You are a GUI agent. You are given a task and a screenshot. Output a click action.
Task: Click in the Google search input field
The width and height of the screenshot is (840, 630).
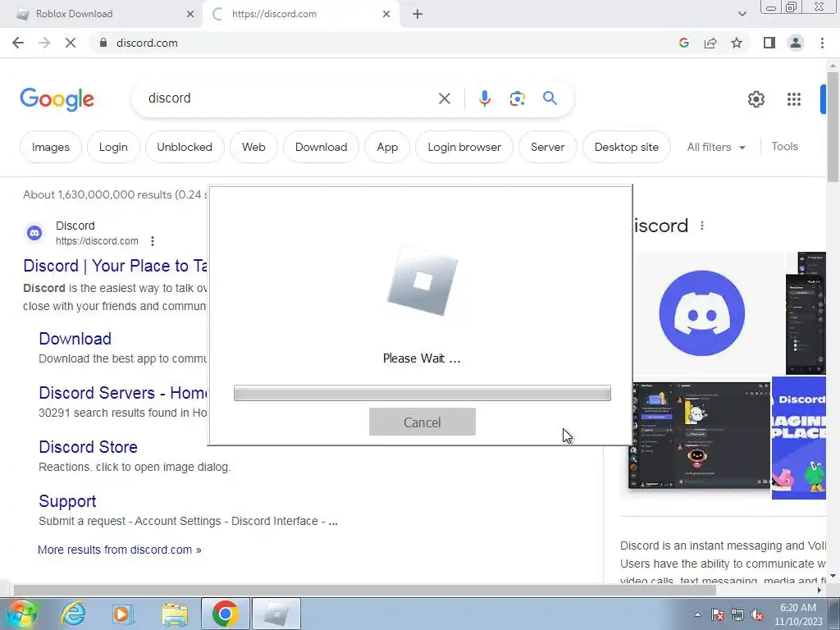(290, 98)
